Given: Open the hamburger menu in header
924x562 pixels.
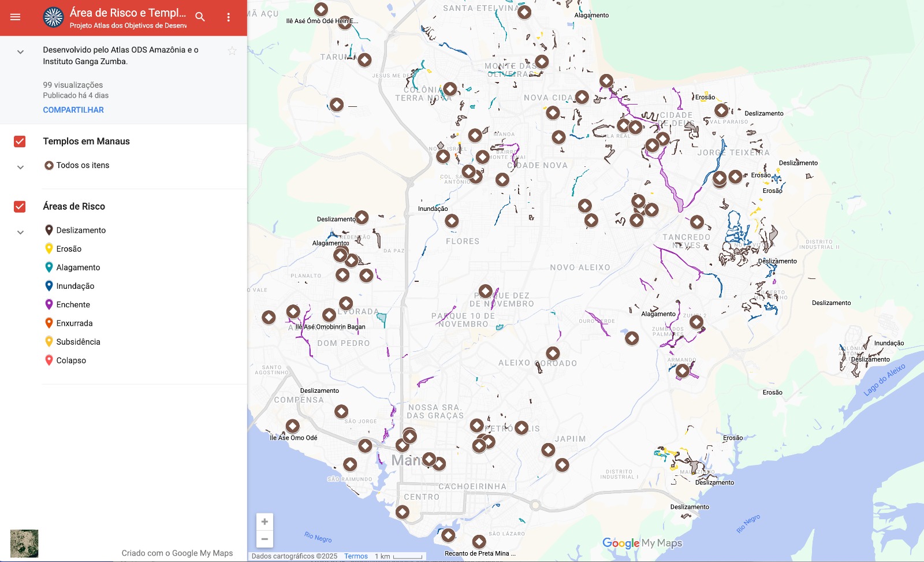Looking at the screenshot, I should tap(16, 17).
